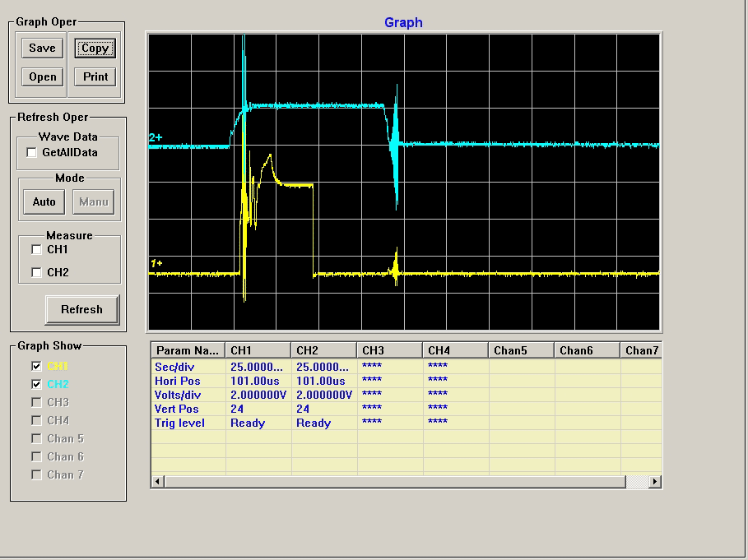The width and height of the screenshot is (748, 560).
Task: Enable the GetAllData checkbox
Action: point(32,152)
